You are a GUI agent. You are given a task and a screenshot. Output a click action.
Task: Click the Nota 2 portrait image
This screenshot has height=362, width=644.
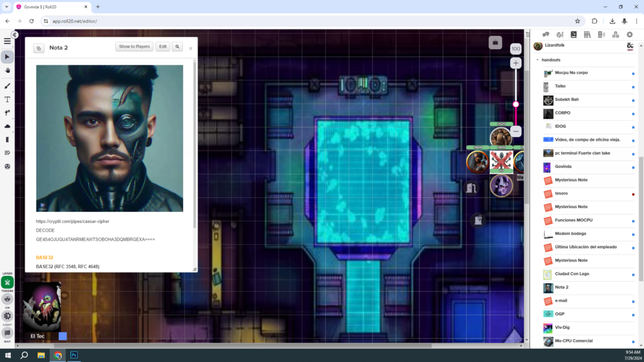click(109, 138)
